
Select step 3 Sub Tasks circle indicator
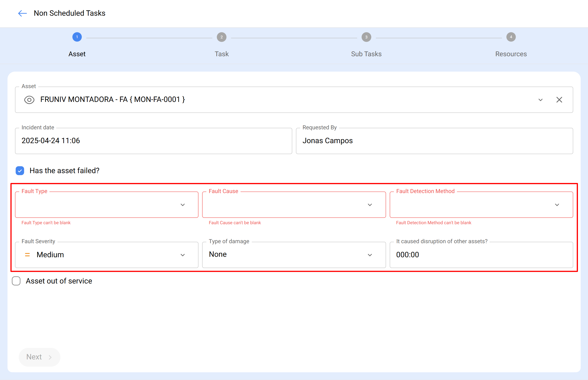click(366, 37)
